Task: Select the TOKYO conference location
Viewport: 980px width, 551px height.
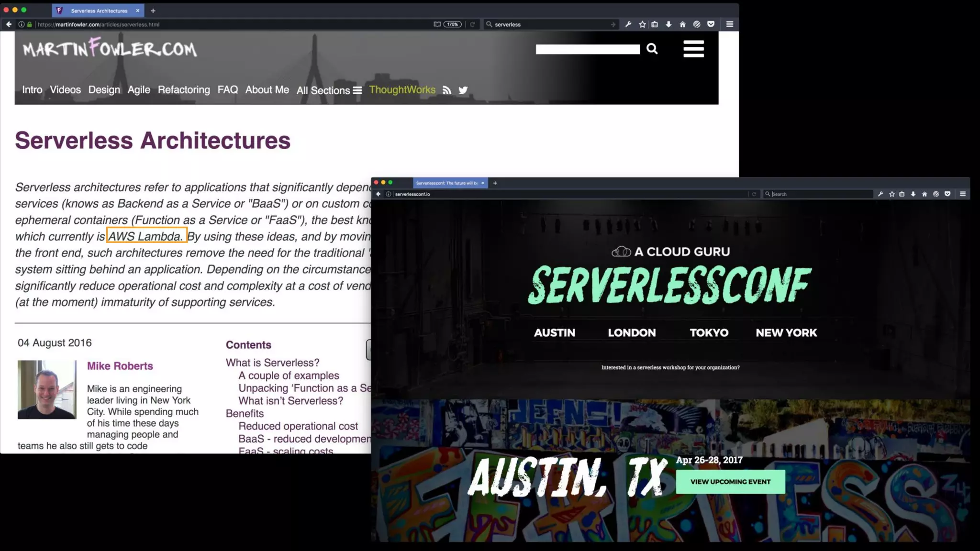Action: coord(709,333)
